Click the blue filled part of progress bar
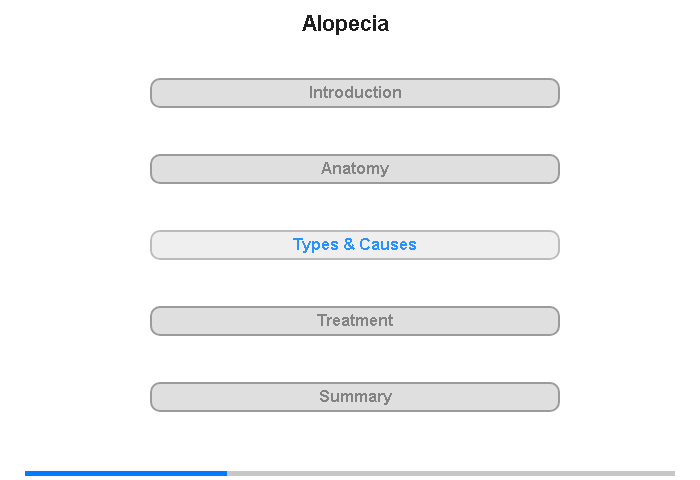The width and height of the screenshot is (700, 480). (x=125, y=473)
